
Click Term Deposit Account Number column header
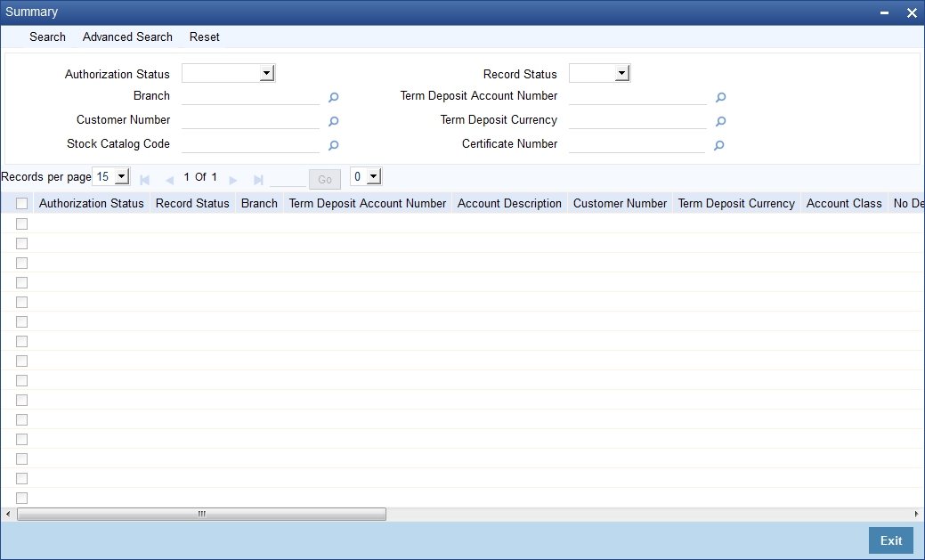pyautogui.click(x=368, y=204)
